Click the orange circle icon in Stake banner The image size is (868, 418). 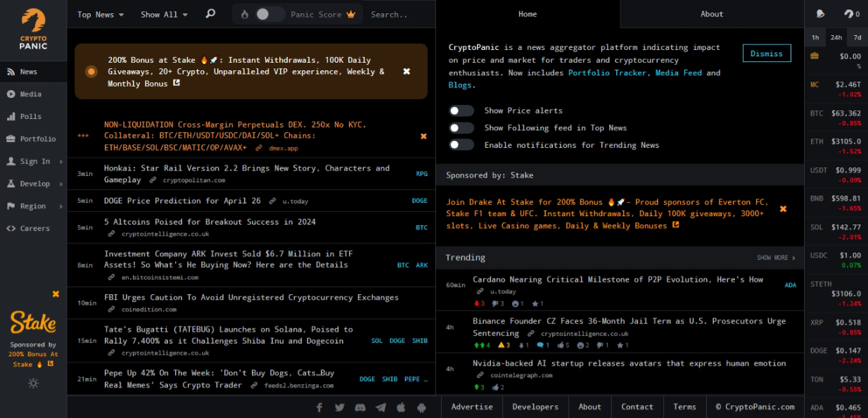click(x=91, y=72)
